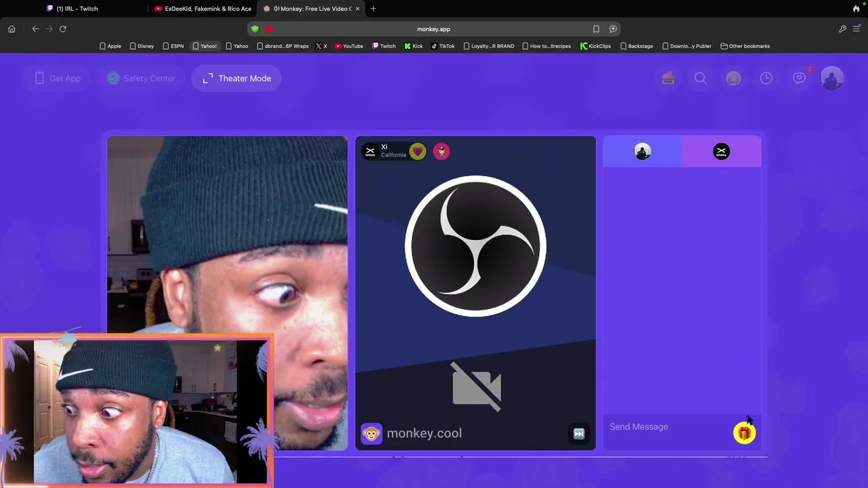Open the ESPN bookmark
The height and width of the screenshot is (488, 868).
[173, 46]
